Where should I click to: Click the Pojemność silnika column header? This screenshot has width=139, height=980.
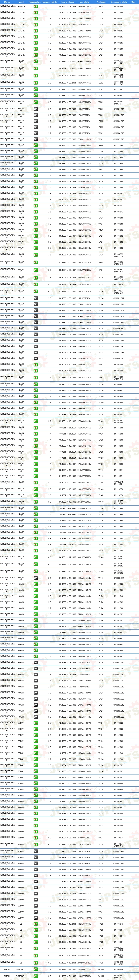[50, 2]
